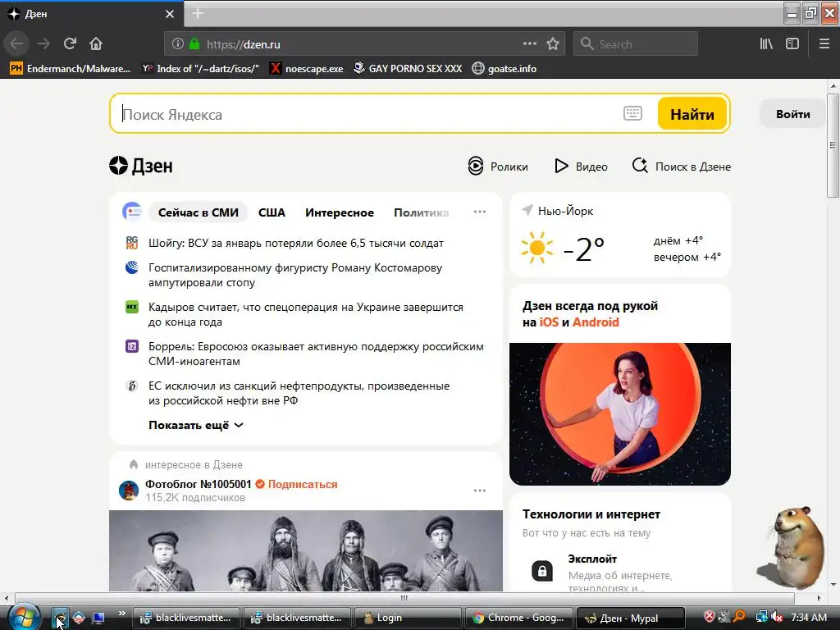Screen dimensions: 840x630
Task: Open the browser hamburger menu
Action: 824,44
